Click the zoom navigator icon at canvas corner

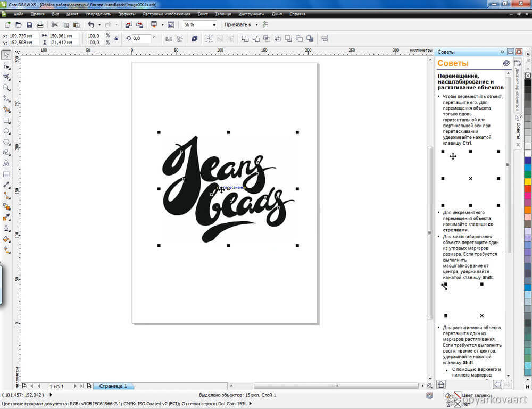[x=429, y=386]
